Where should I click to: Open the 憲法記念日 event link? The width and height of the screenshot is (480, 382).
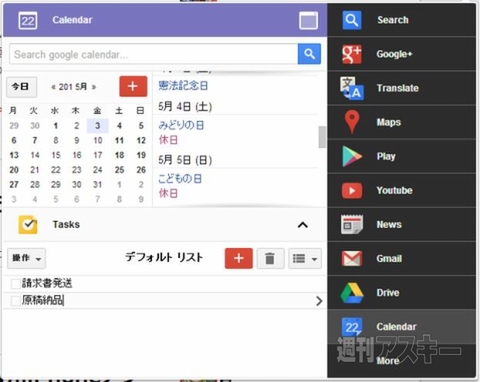click(183, 86)
